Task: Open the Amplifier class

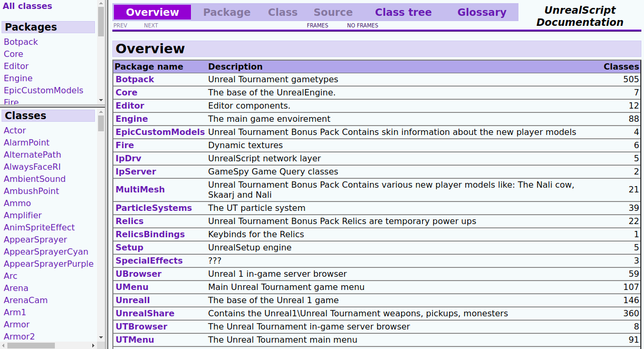Action: point(23,216)
